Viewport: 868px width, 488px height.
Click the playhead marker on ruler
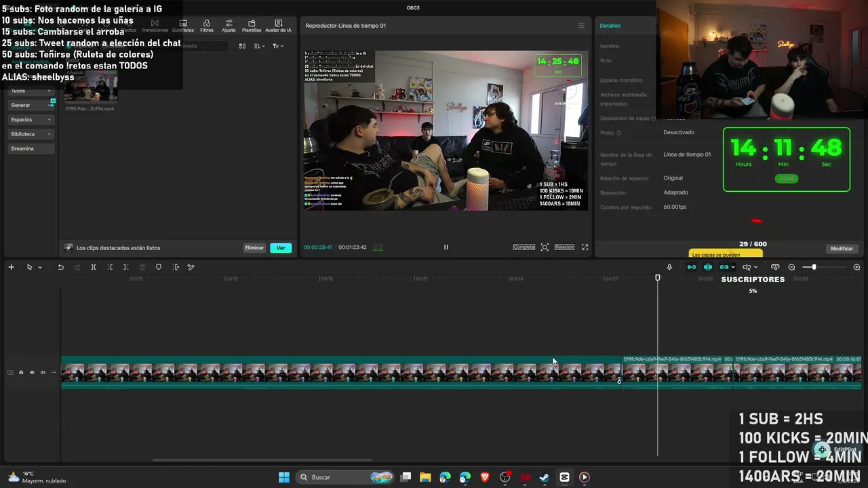[657, 278]
